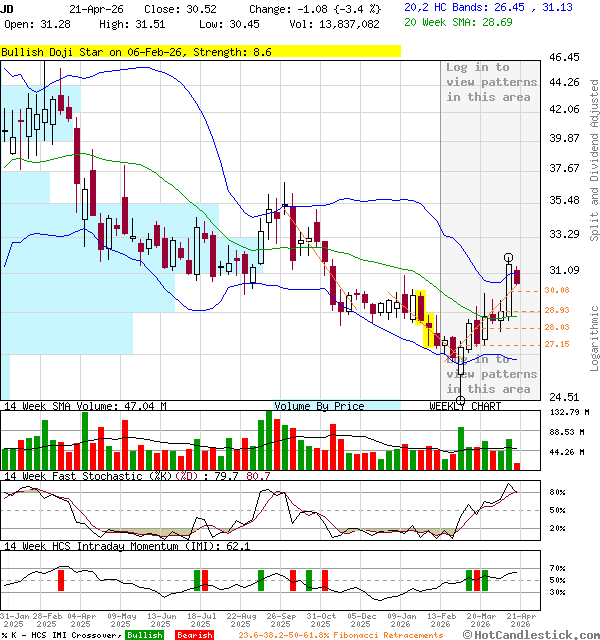Click the yellow highlighted Doji Star candle
This screenshot has width=600, height=640.
(420, 306)
